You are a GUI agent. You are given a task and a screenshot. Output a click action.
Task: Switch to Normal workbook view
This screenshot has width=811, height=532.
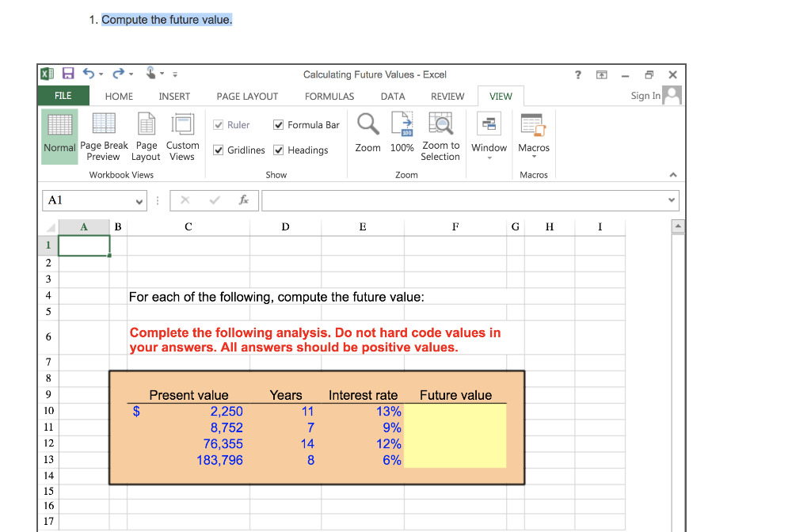pyautogui.click(x=59, y=136)
